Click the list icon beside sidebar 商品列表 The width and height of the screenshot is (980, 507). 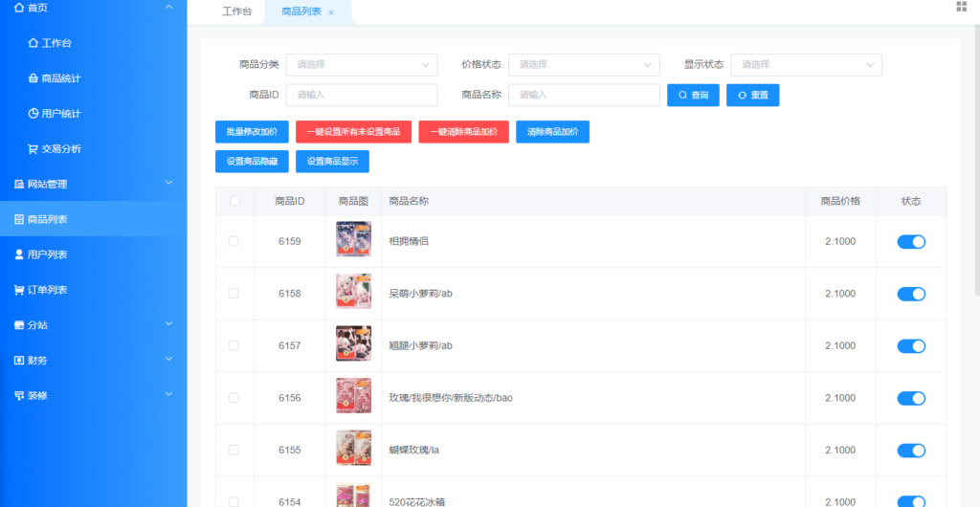pyautogui.click(x=19, y=219)
